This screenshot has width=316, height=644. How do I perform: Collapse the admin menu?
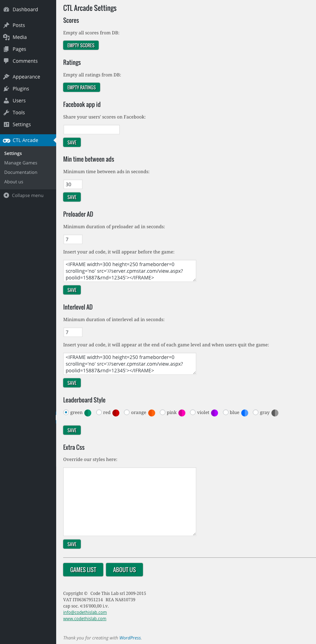pyautogui.click(x=28, y=195)
